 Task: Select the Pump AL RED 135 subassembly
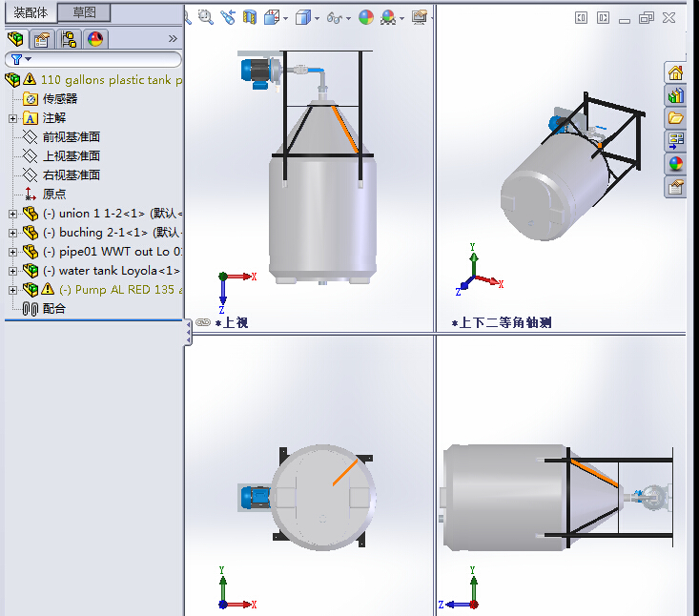point(121,290)
